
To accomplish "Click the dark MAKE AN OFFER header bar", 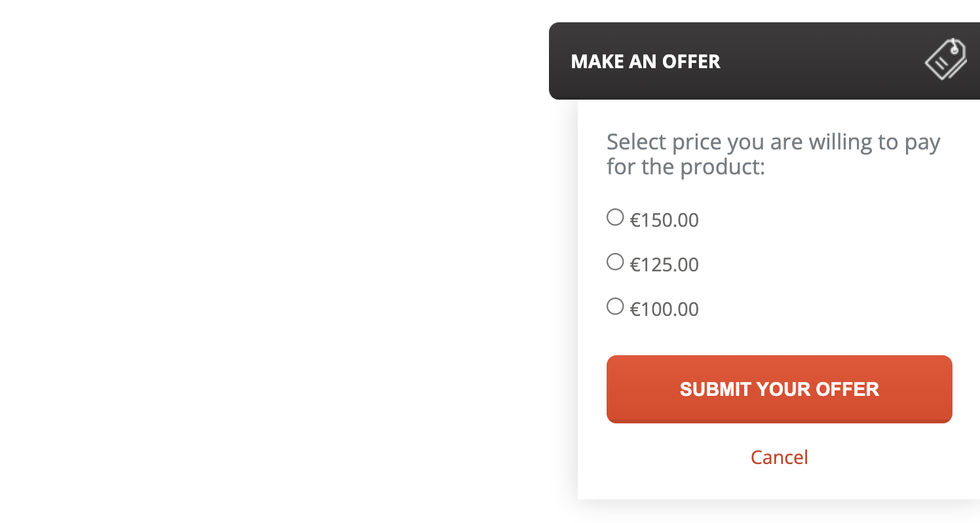I will click(x=764, y=61).
